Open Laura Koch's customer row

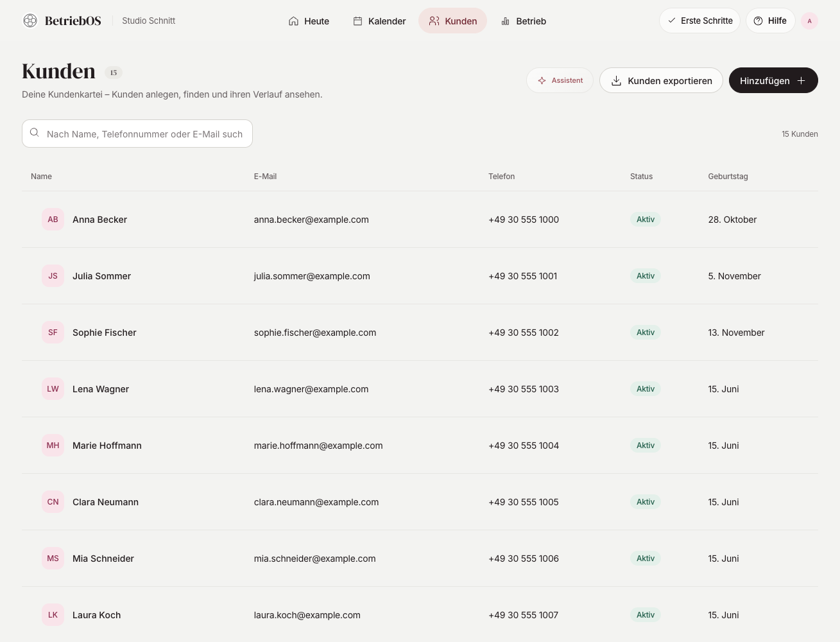click(x=420, y=615)
